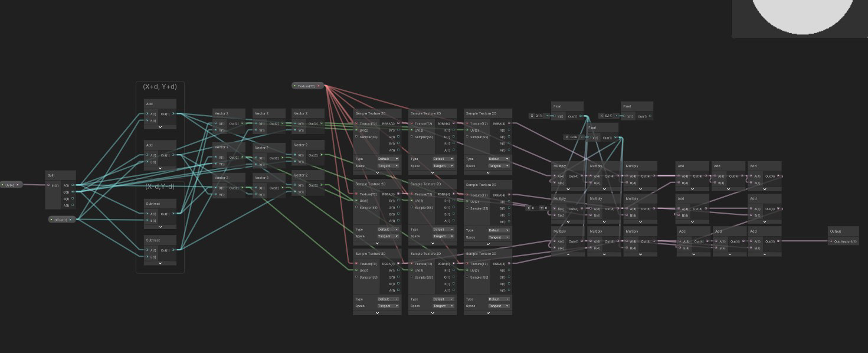
Task: Open Space dropdown of bottom-right Sample Texture 2D
Action: [x=499, y=306]
